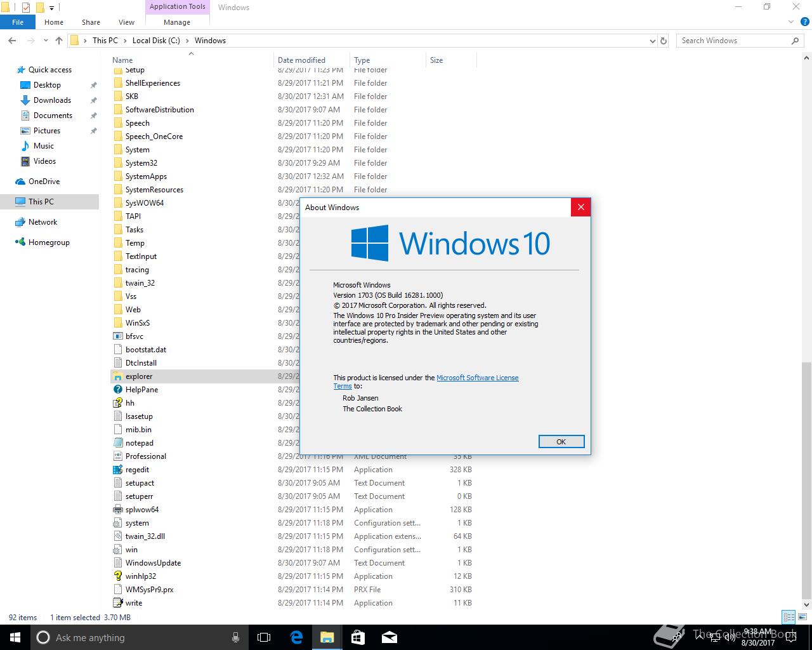
Task: Open the File ribbon tab
Action: pos(18,22)
